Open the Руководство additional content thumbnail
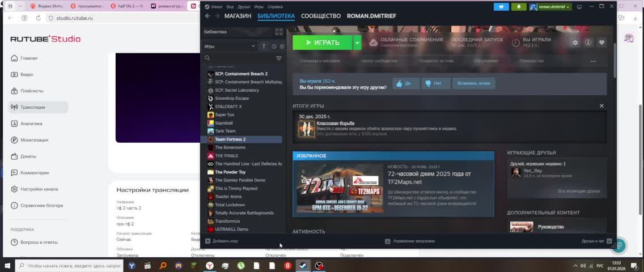This screenshot has width=644, height=272. [x=522, y=227]
